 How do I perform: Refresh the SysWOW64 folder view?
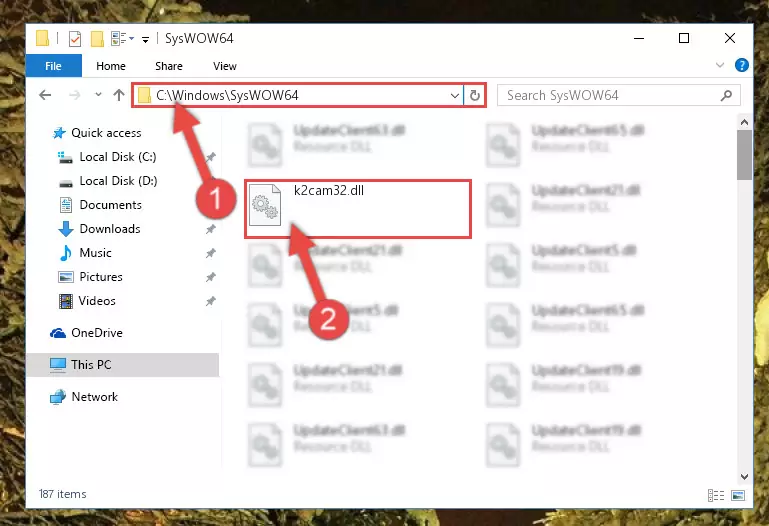[475, 95]
